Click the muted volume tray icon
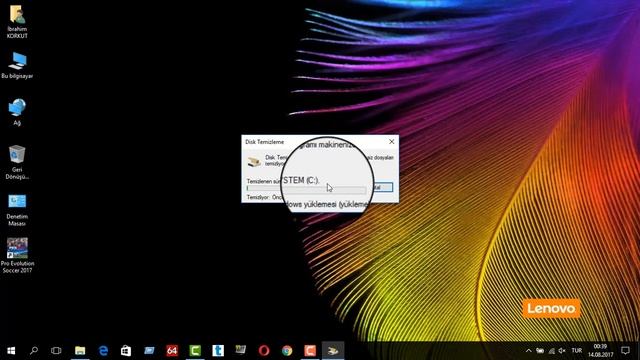Screen dimensions: 640x360 [562, 351]
